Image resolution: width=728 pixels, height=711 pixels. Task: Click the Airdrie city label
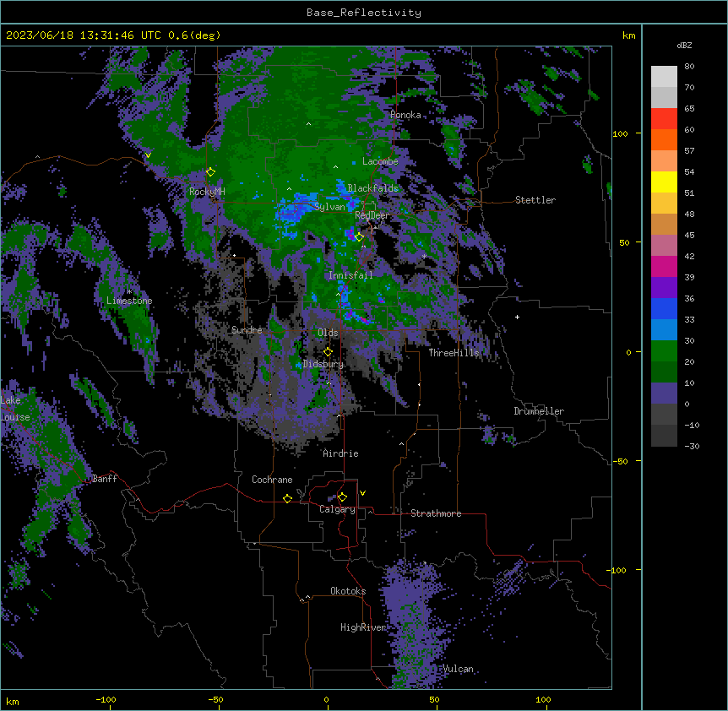point(340,453)
